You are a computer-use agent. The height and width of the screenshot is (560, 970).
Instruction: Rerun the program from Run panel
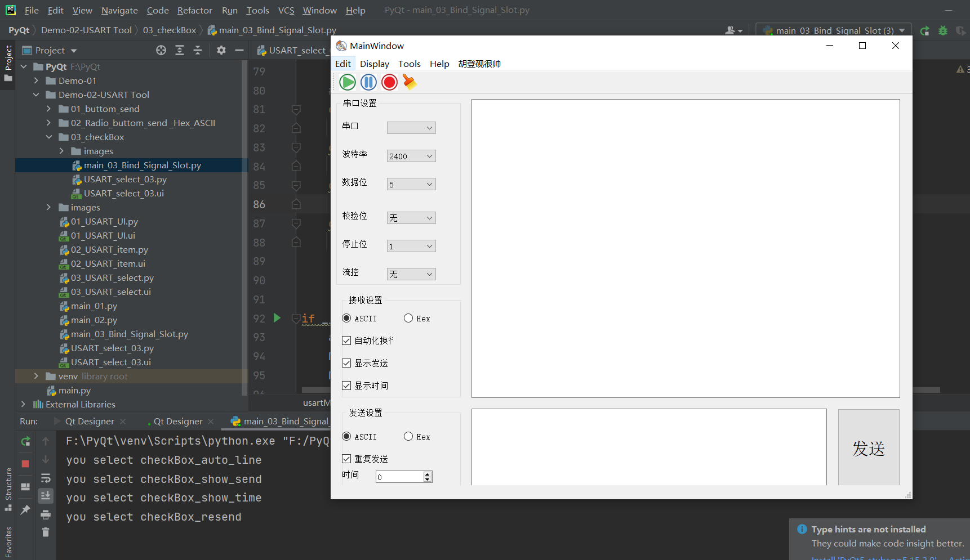[25, 442]
